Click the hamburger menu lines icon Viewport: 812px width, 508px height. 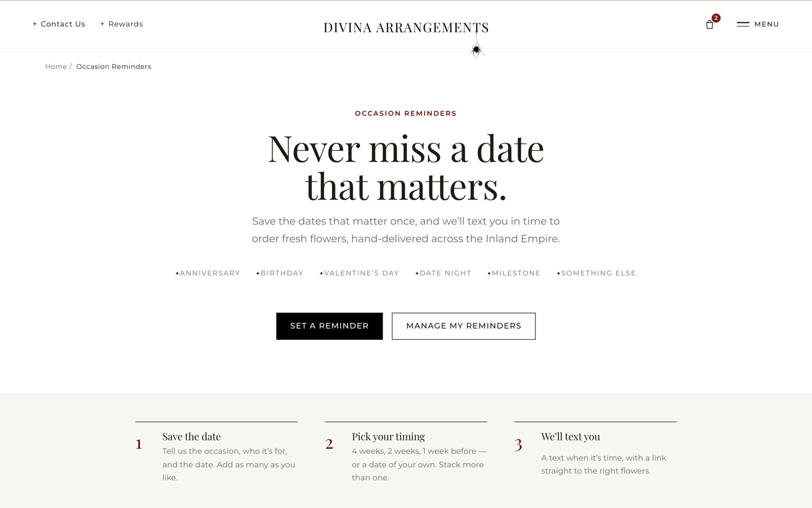[743, 24]
